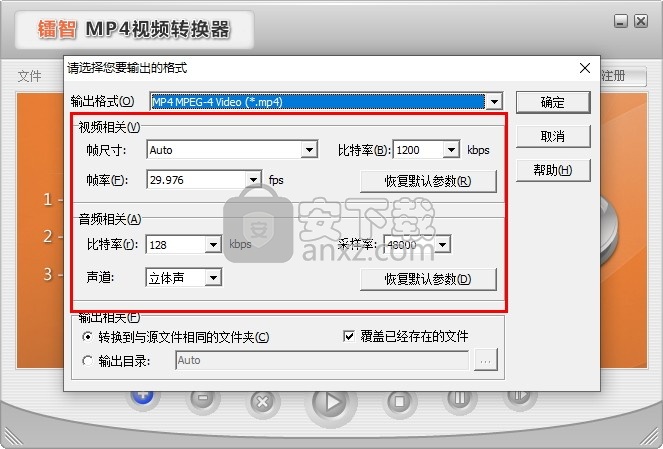
Task: Expand the sample rate 48000 dropdown
Action: (442, 244)
